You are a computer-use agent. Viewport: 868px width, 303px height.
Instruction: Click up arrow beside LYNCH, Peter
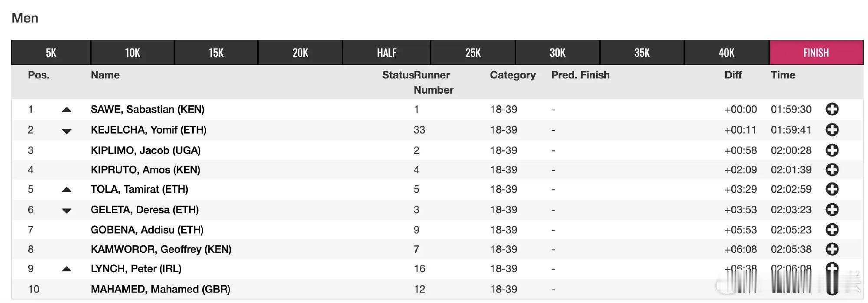pos(66,269)
